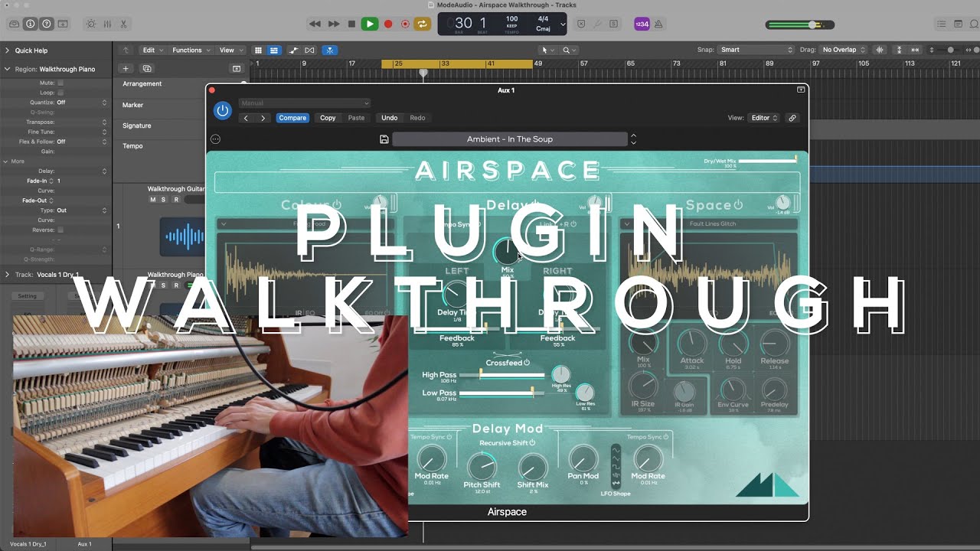Open the plugin ellipsis options menu
This screenshot has height=551, width=980.
[215, 139]
